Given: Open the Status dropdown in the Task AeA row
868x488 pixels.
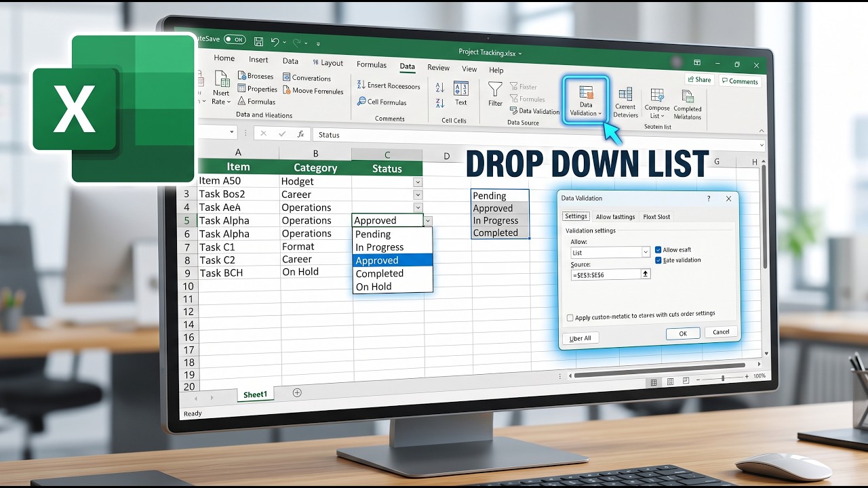Looking at the screenshot, I should pyautogui.click(x=418, y=207).
